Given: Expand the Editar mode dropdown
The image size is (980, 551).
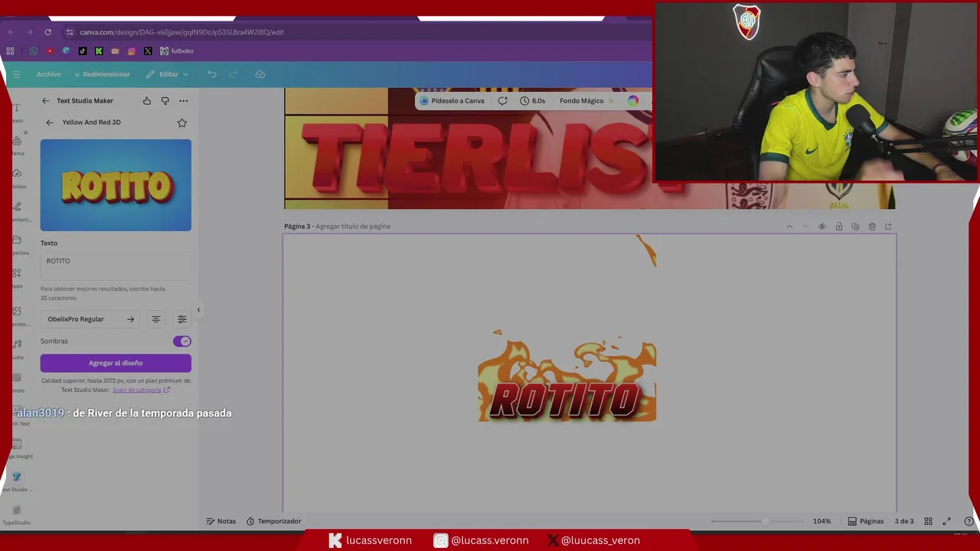Looking at the screenshot, I should 168,74.
